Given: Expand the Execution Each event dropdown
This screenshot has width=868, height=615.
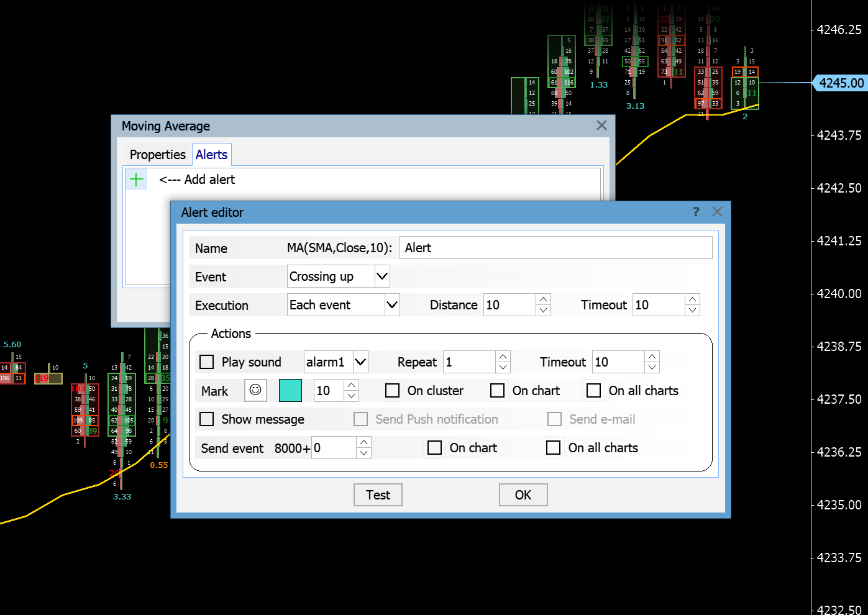Looking at the screenshot, I should tap(391, 305).
